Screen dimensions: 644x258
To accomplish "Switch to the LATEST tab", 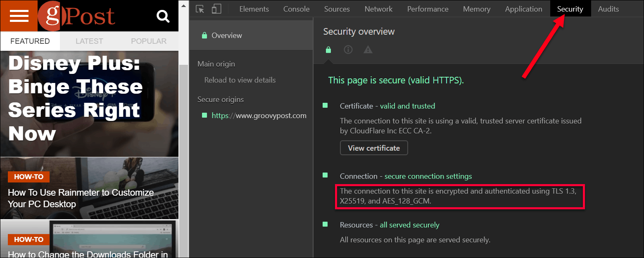I will click(x=89, y=41).
